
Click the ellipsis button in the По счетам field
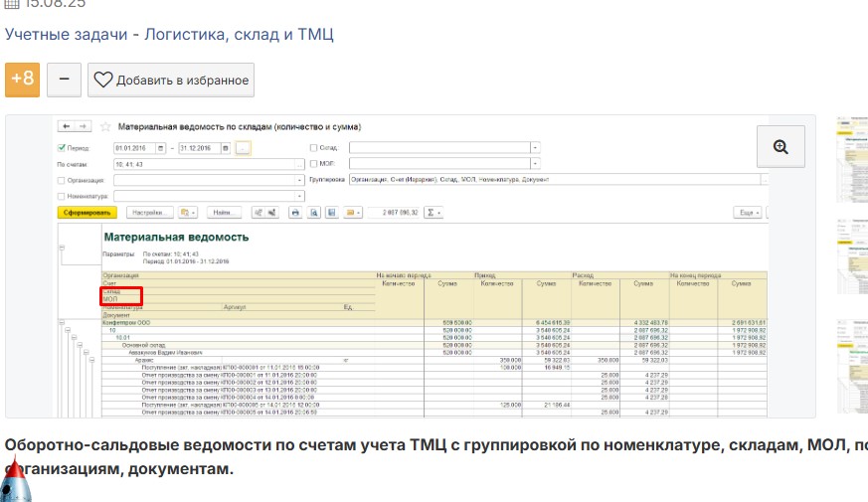(x=299, y=164)
